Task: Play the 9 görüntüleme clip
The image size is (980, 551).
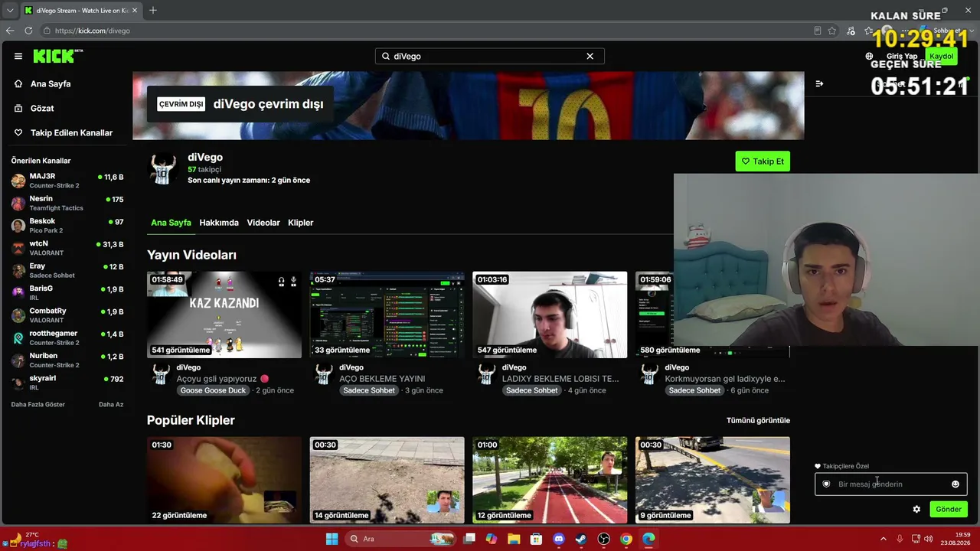Action: (713, 480)
